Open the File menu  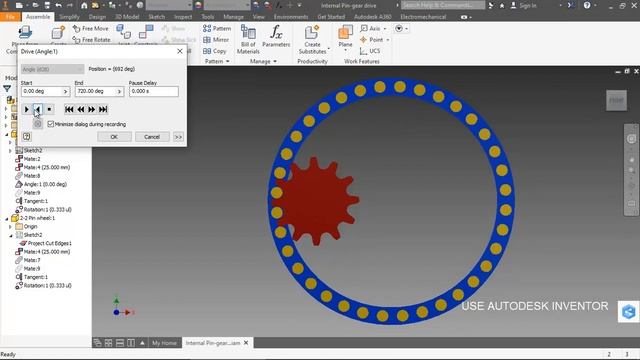point(10,17)
